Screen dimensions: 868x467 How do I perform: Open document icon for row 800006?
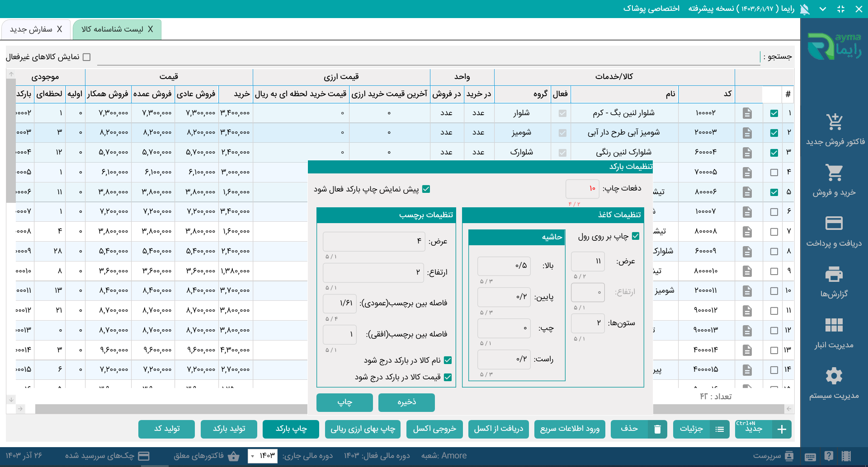pos(747,192)
